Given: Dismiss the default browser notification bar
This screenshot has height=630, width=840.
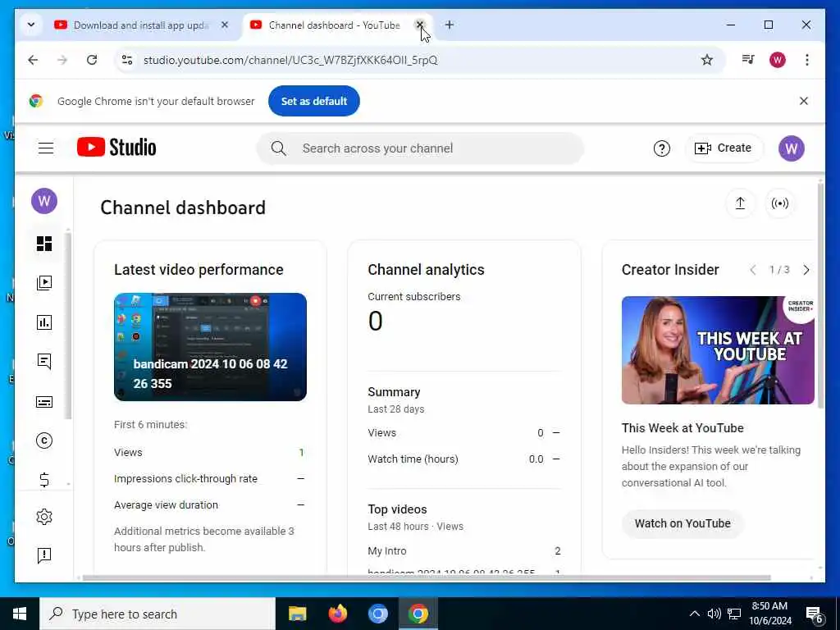Looking at the screenshot, I should click(804, 101).
